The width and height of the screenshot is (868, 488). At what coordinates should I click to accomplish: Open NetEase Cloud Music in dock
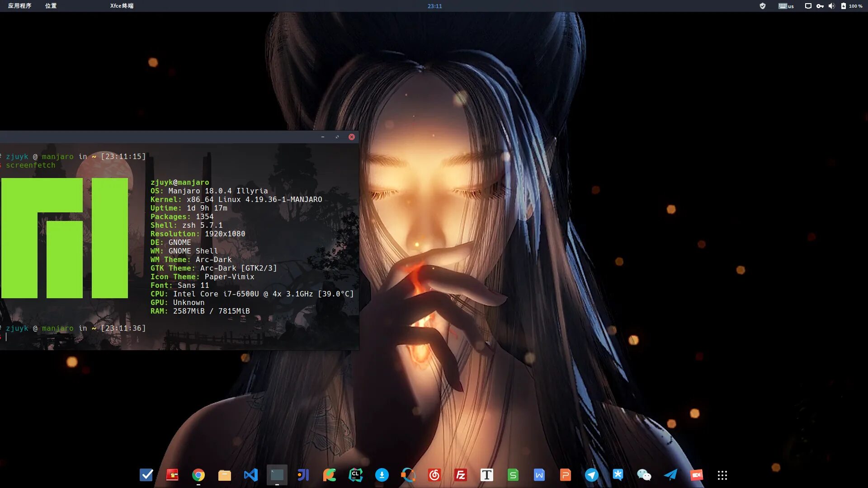click(x=434, y=475)
